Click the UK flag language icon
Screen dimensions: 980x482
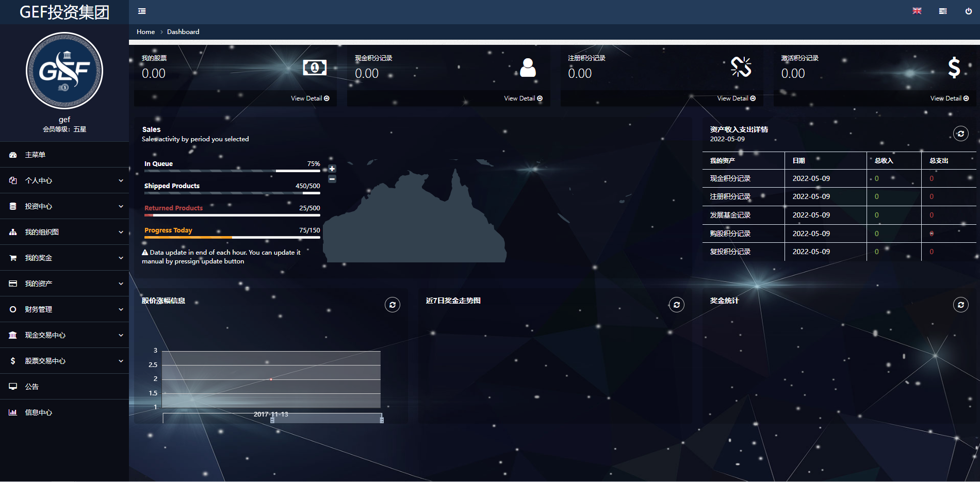[x=917, y=11]
